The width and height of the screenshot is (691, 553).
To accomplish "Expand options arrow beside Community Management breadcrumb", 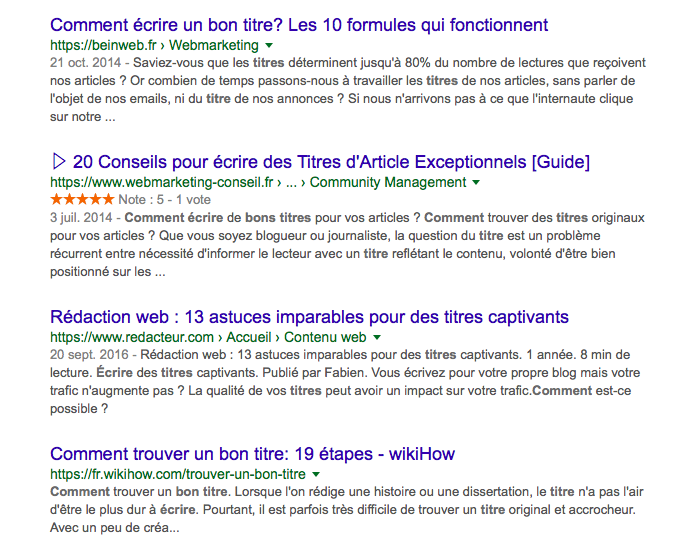I will (476, 183).
